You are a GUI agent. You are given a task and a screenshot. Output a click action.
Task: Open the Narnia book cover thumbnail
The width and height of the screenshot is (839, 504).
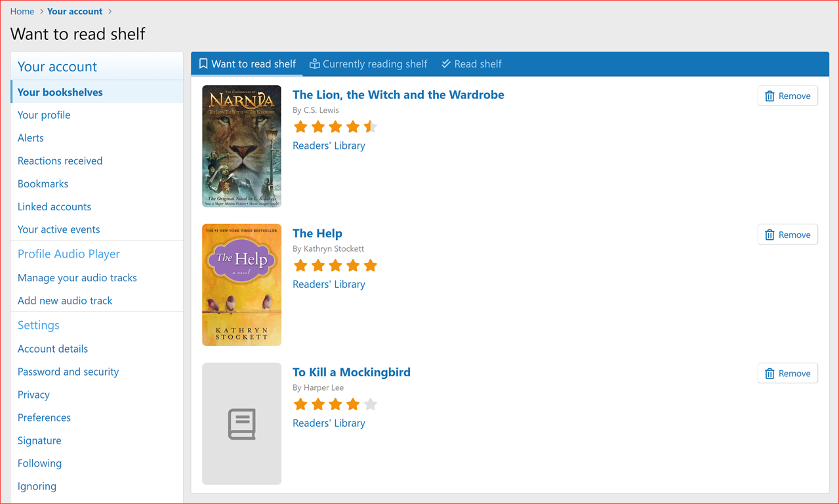(x=241, y=146)
